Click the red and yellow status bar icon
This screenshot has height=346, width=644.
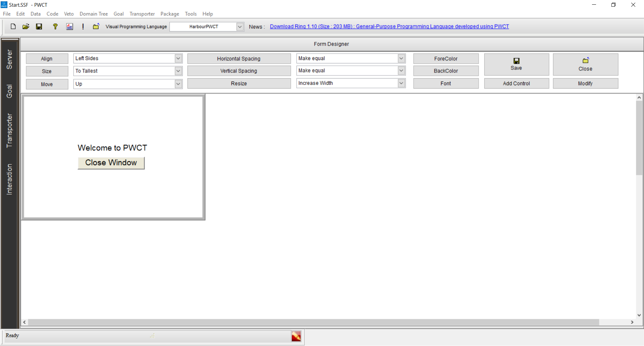pyautogui.click(x=296, y=336)
